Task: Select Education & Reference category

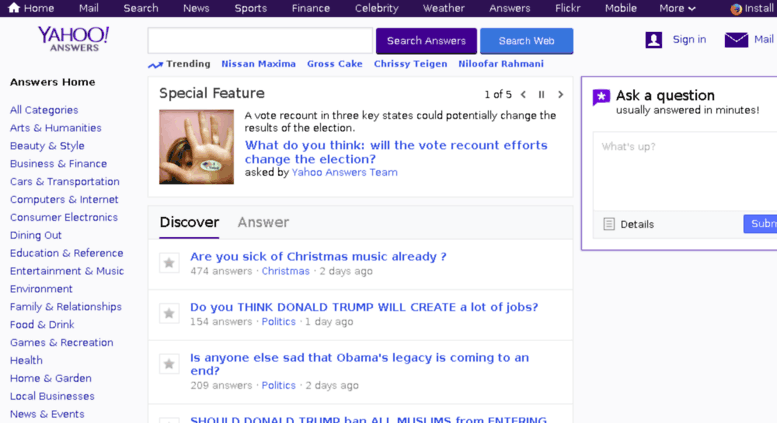Action: [66, 253]
